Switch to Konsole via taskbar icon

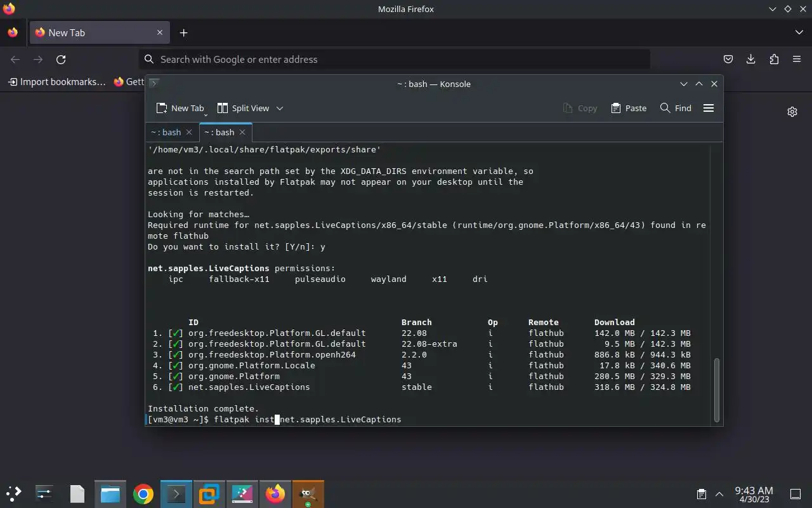pyautogui.click(x=176, y=493)
